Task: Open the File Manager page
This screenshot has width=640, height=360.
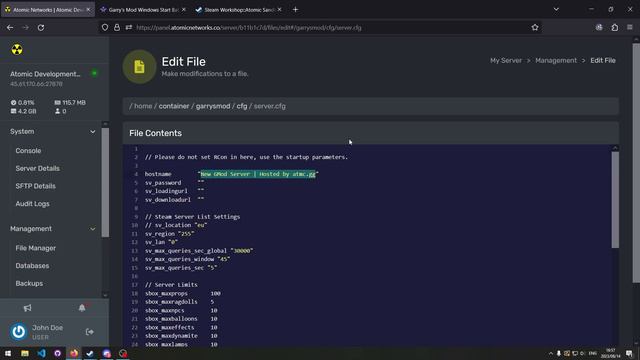Action: coord(36,248)
